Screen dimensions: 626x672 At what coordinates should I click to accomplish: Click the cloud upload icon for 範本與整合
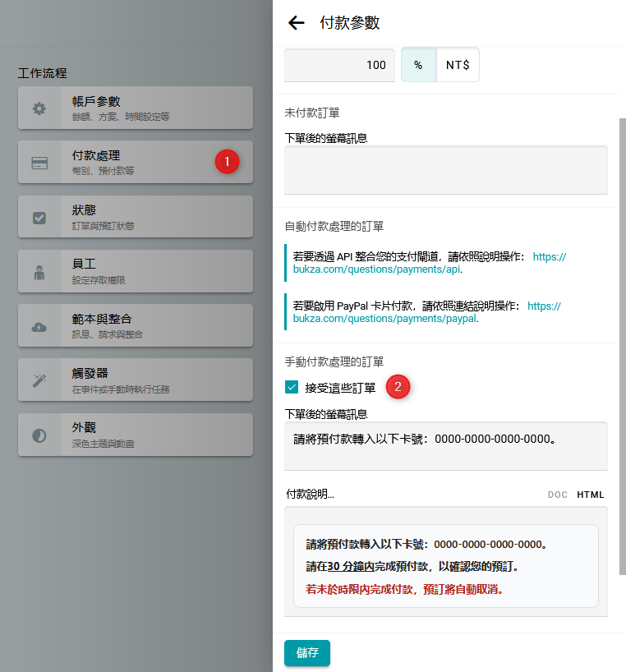[39, 327]
